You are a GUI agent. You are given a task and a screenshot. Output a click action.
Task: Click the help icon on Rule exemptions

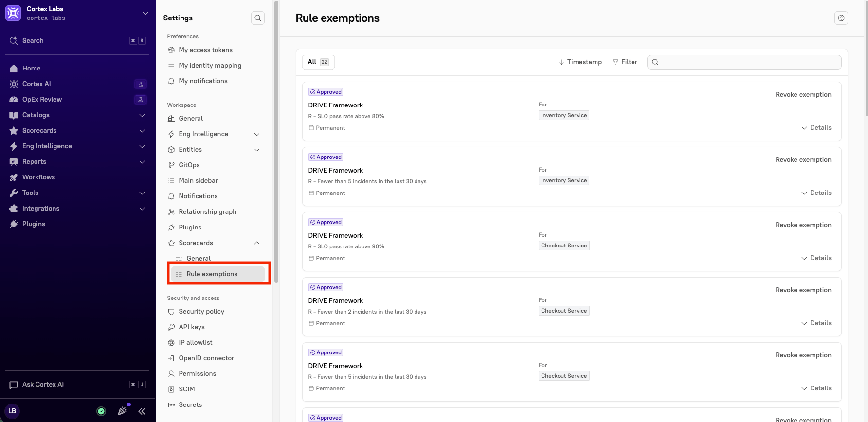[x=841, y=18]
